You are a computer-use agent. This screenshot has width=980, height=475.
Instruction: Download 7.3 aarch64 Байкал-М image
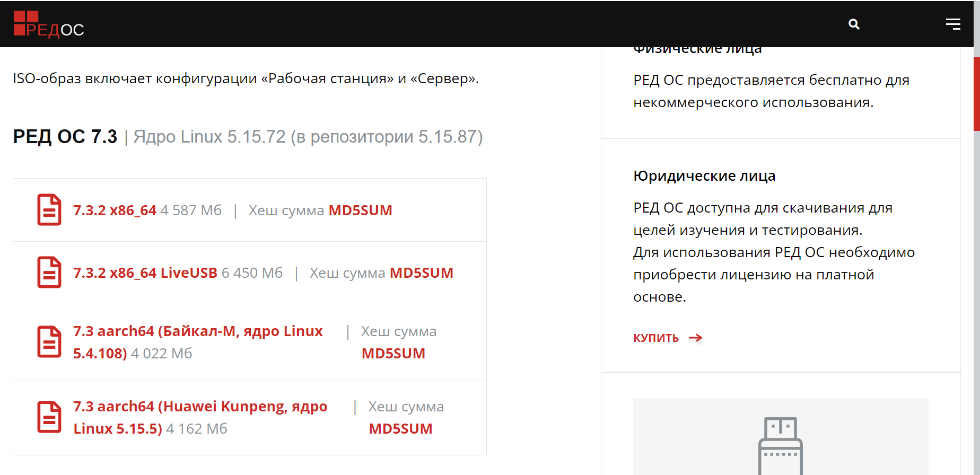(x=198, y=342)
